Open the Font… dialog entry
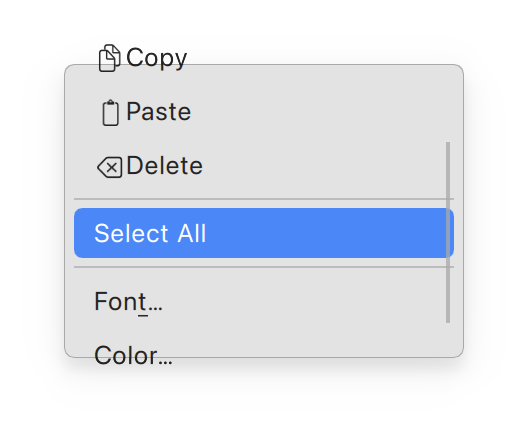Screen dimensions: 528x422 [264, 301]
